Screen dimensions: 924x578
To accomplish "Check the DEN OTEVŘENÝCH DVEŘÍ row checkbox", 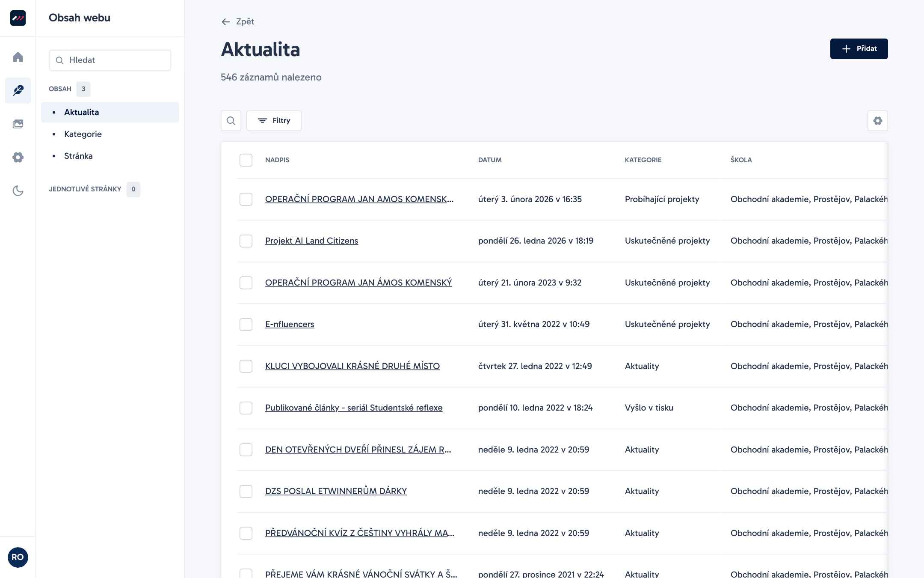I will [246, 450].
